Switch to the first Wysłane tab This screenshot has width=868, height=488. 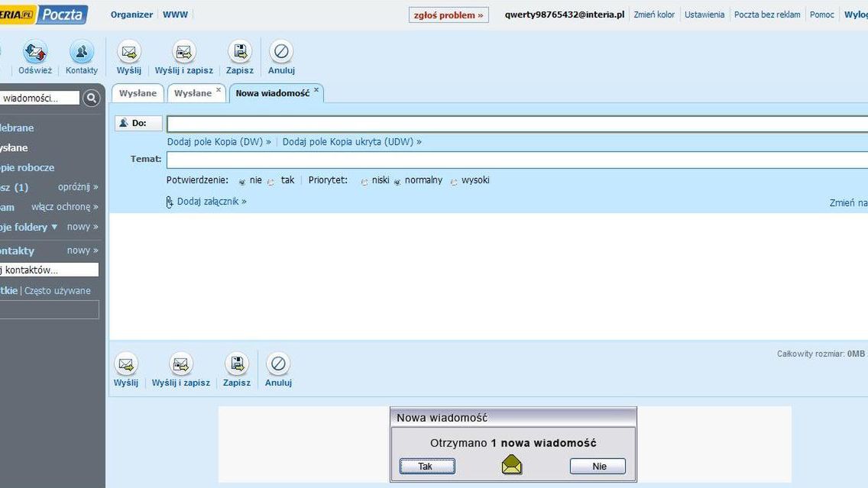tap(138, 93)
